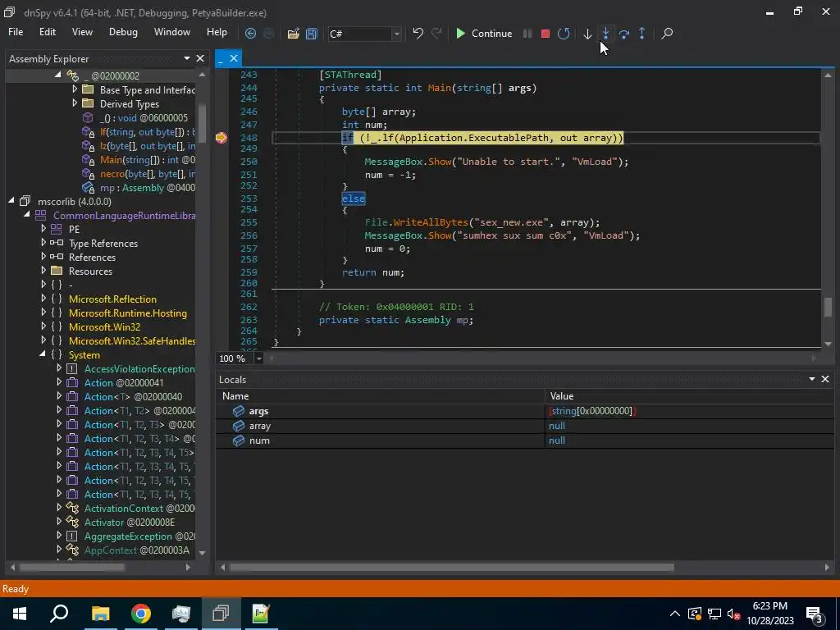Expand the Microsoft.Win32 namespace
840x630 pixels.
tap(43, 326)
